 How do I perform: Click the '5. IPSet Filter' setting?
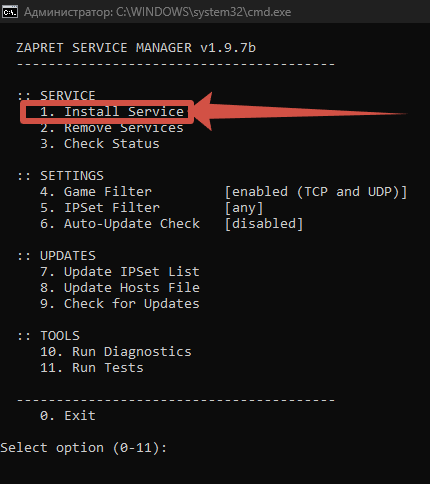coord(100,208)
